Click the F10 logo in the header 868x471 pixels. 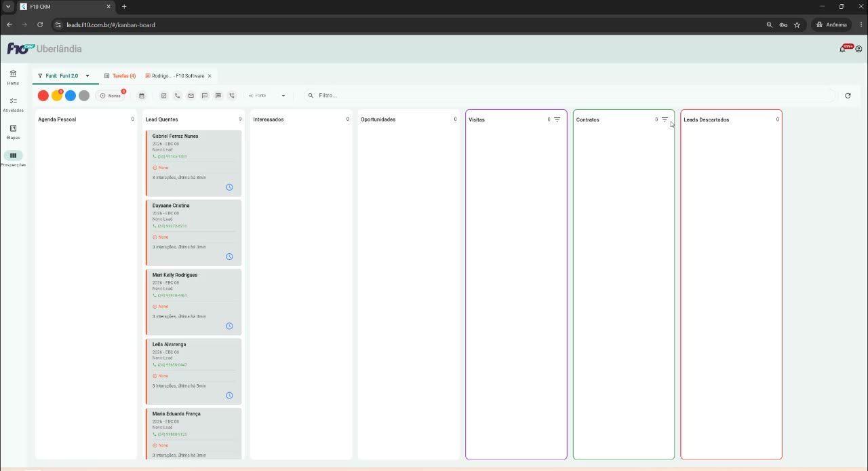pyautogui.click(x=20, y=49)
